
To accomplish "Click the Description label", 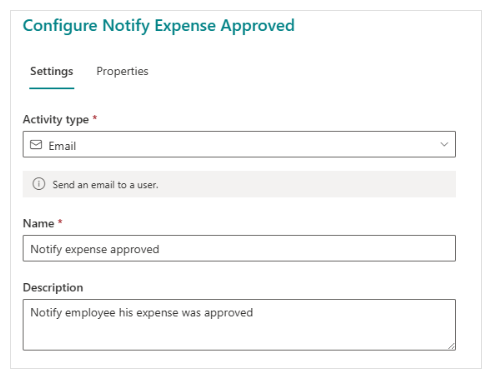I will click(53, 287).
